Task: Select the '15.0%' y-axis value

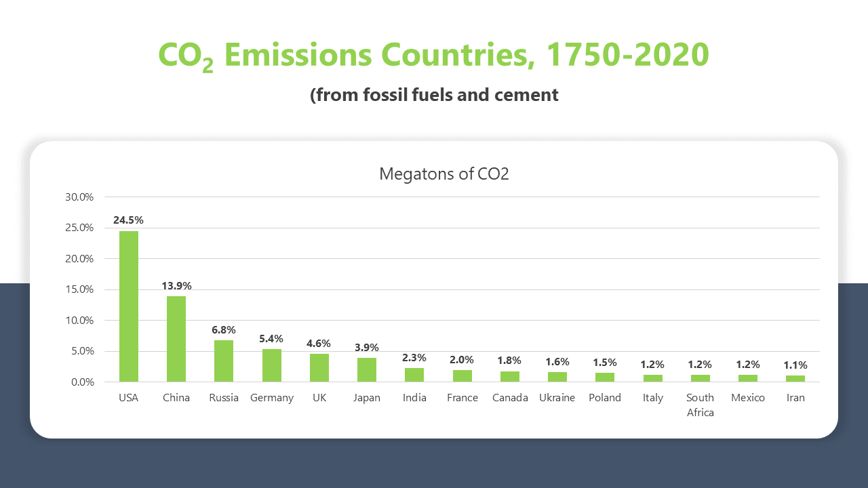Action: point(79,289)
